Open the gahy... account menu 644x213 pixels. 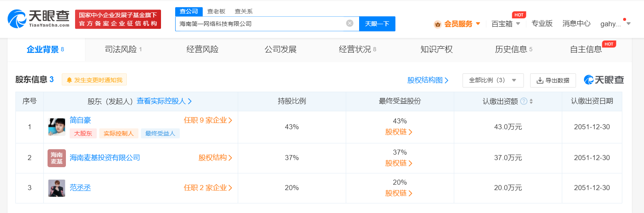coord(615,24)
